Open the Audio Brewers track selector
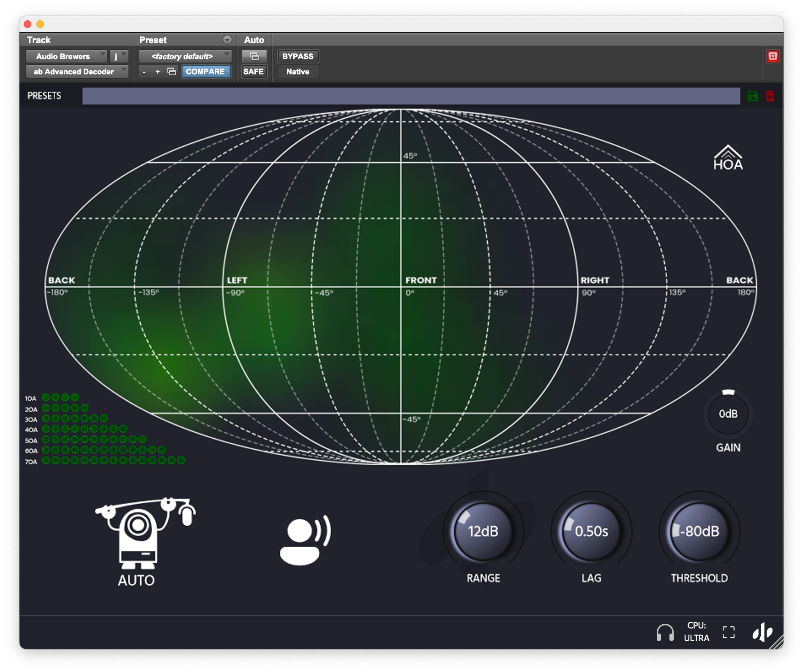Screen dimensions: 803x672 (x=66, y=56)
